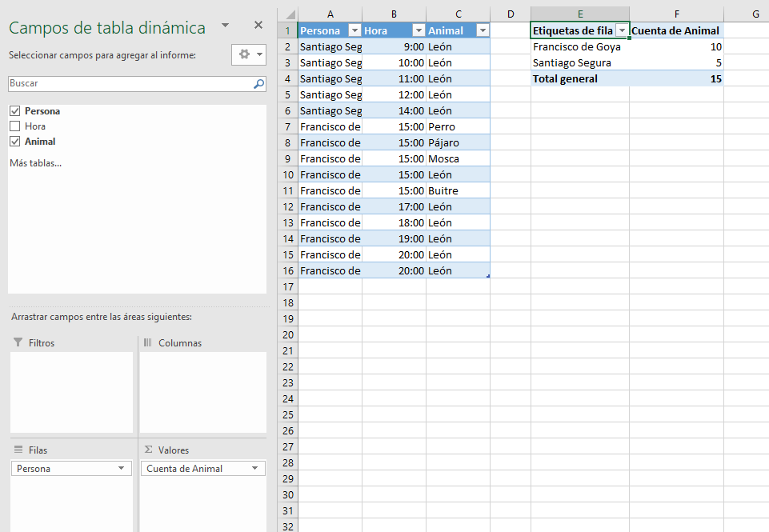Select column B header
769x532 pixels.
394,14
